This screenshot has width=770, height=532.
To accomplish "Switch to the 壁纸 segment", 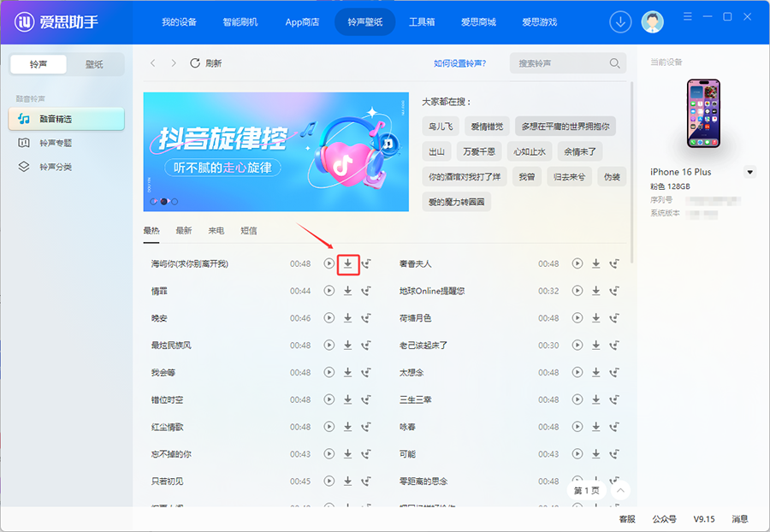I will (94, 64).
